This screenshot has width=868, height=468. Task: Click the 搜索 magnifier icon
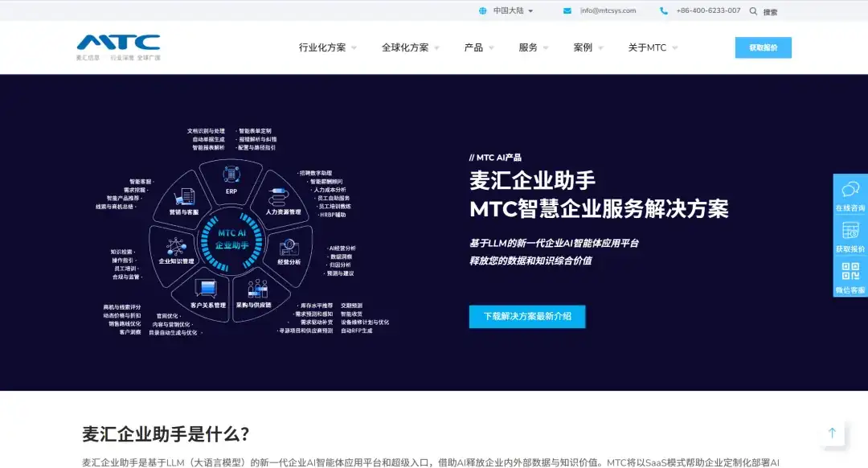pos(753,11)
